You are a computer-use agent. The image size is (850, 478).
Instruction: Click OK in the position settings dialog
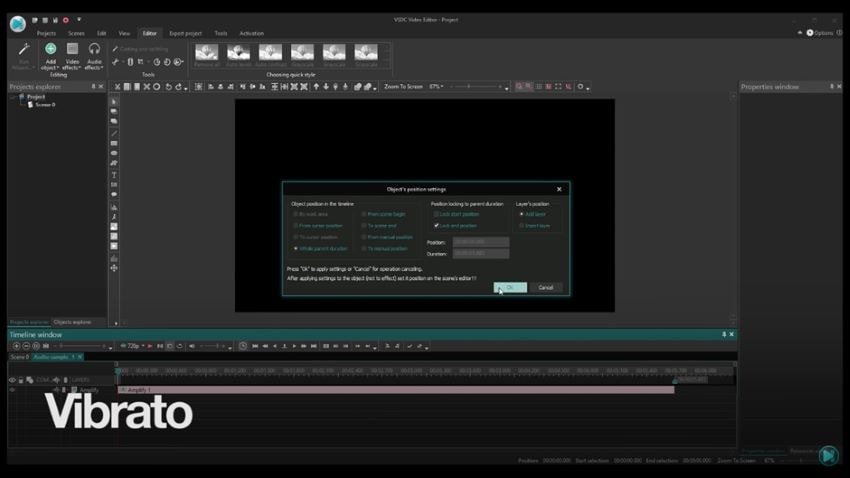510,288
